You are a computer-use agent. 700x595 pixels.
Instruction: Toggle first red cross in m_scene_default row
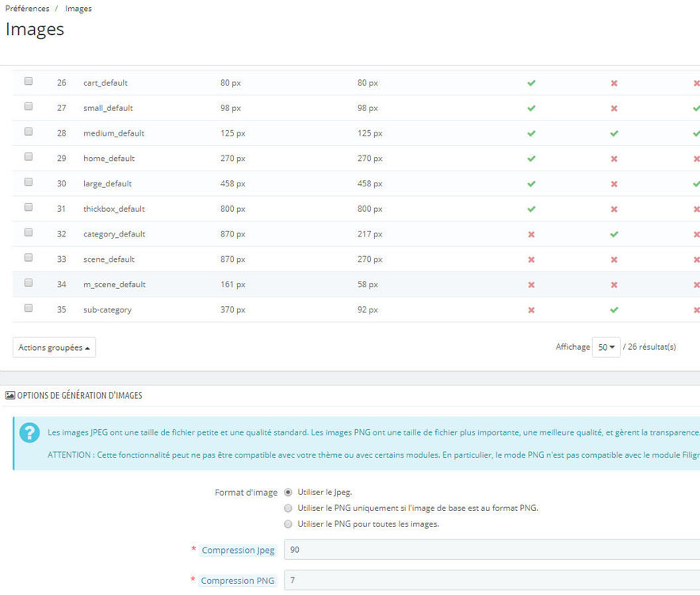531,285
